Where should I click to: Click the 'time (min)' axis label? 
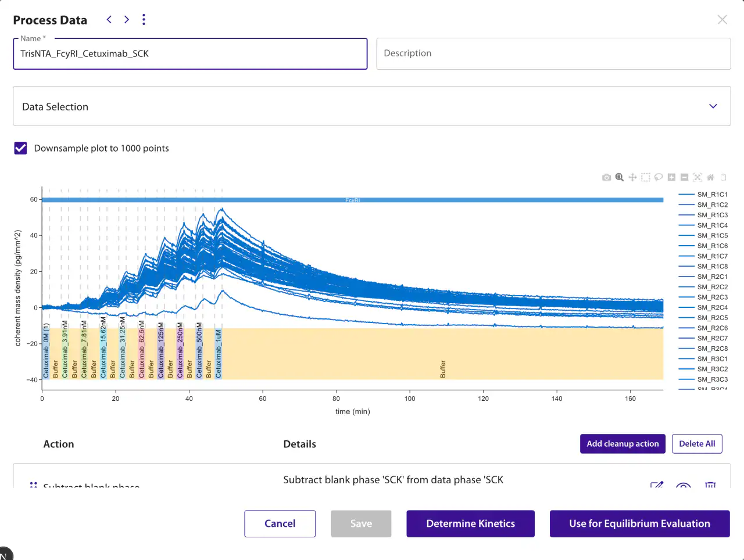tap(352, 411)
